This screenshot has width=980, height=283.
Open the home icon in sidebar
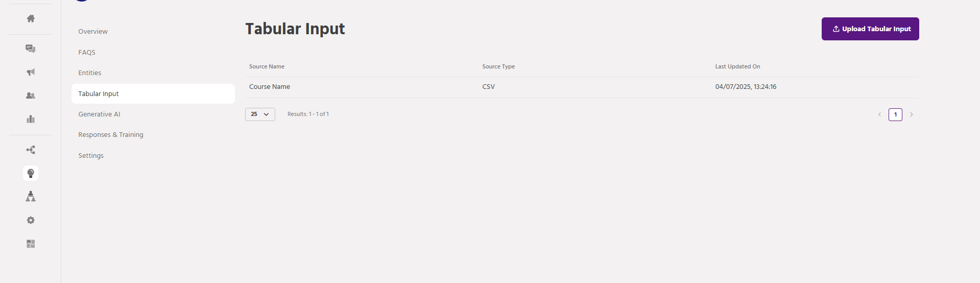[31, 18]
